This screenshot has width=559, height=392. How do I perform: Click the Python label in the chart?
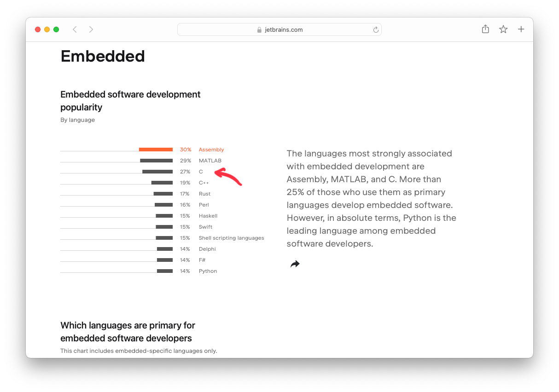(208, 271)
